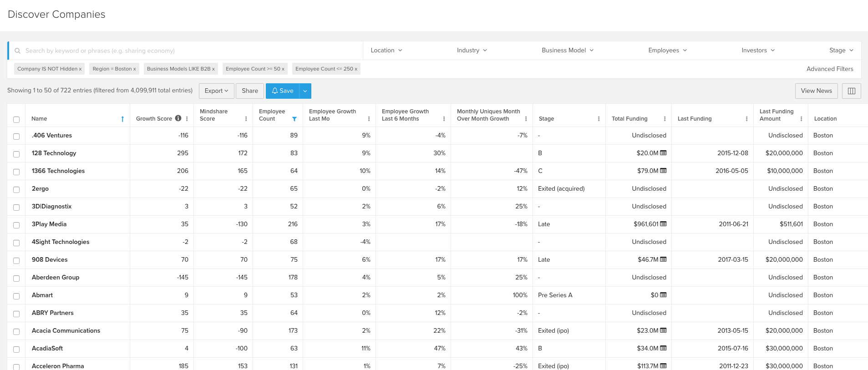The width and height of the screenshot is (868, 370).
Task: Click the Growth Score info icon
Action: 178,118
